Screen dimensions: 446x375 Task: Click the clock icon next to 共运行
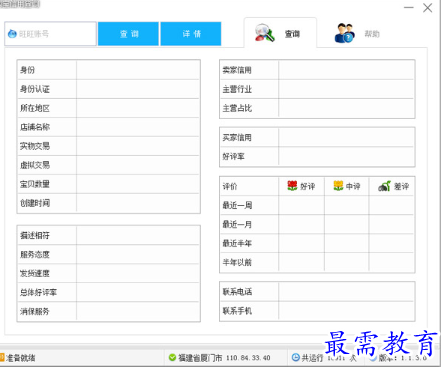295,358
